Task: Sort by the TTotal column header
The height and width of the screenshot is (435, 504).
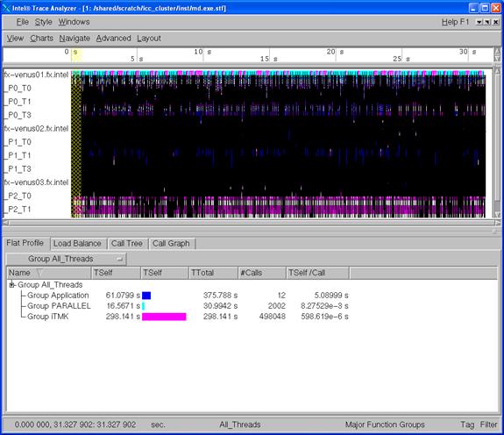Action: [x=213, y=273]
